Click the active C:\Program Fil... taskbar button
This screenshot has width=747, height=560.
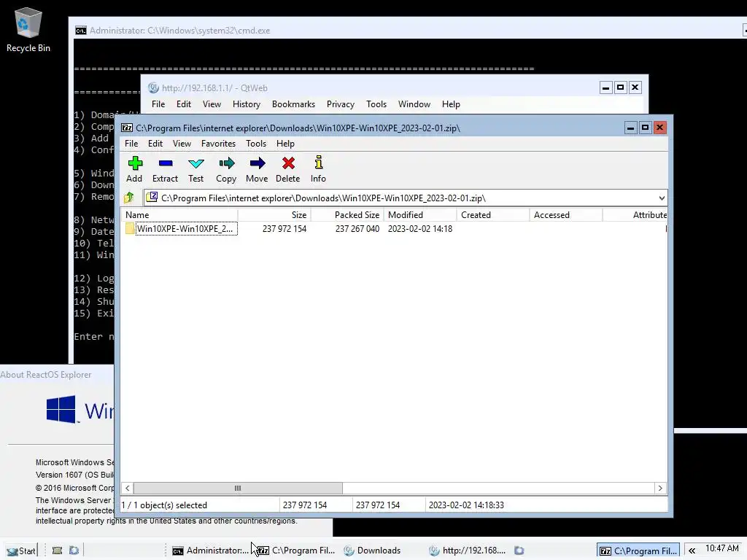click(x=638, y=551)
